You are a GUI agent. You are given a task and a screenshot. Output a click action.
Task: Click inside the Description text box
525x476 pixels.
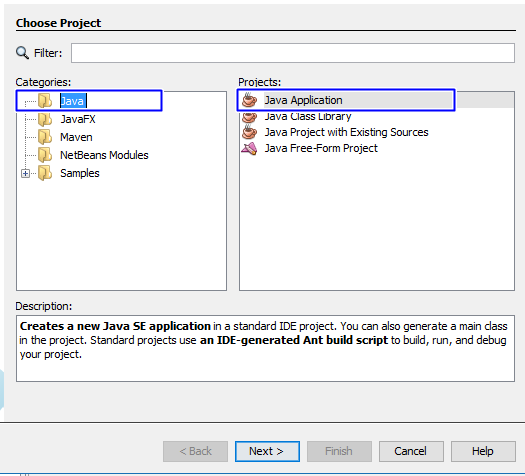pyautogui.click(x=265, y=348)
